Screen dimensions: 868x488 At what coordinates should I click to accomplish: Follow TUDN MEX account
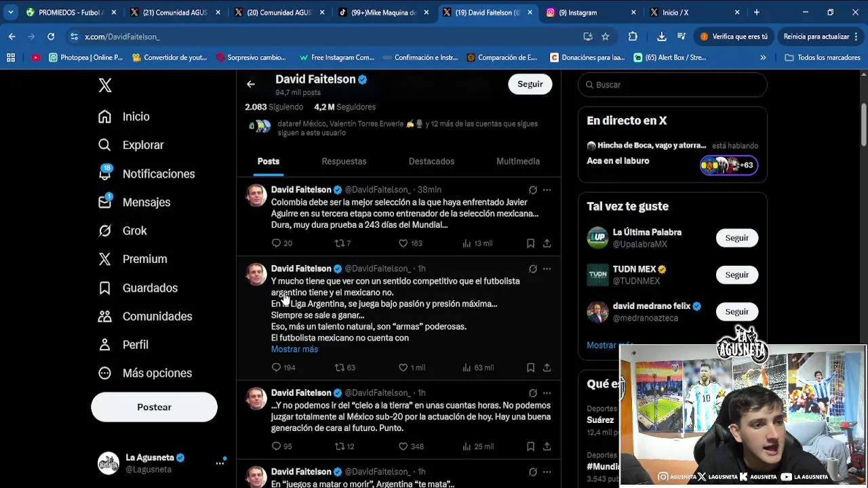736,274
